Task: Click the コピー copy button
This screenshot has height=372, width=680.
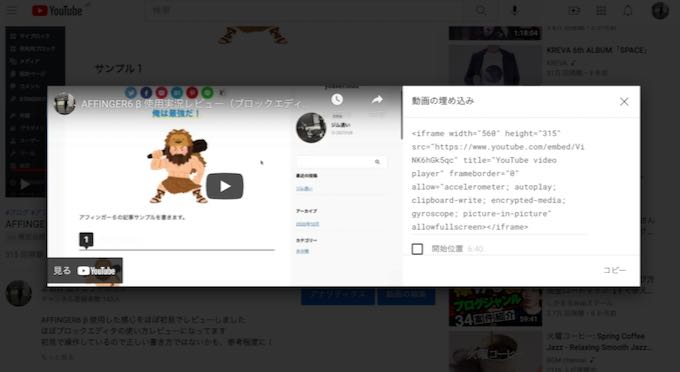Action: (615, 270)
